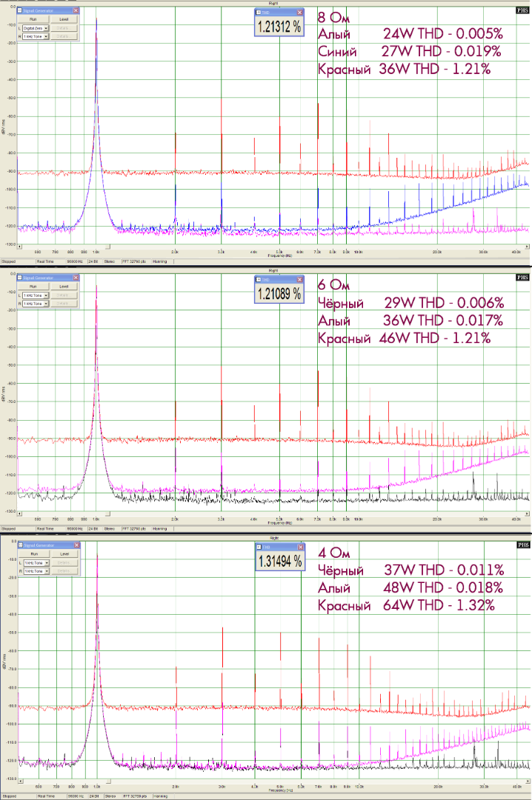Click the PHS icon in the bottom chart
Image resolution: width=532 pixels, height=800 pixels.
click(523, 544)
